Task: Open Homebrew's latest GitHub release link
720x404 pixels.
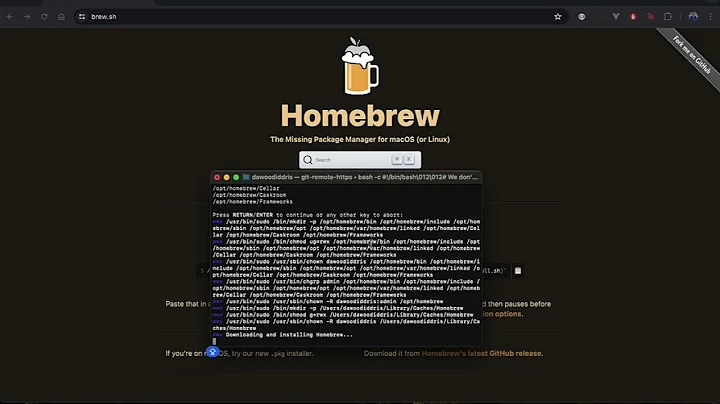Action: point(482,354)
